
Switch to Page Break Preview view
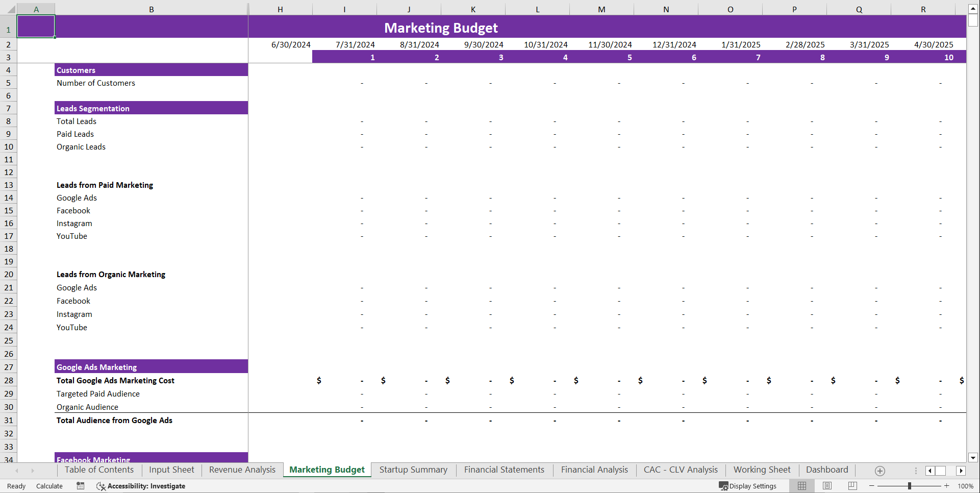pos(852,486)
